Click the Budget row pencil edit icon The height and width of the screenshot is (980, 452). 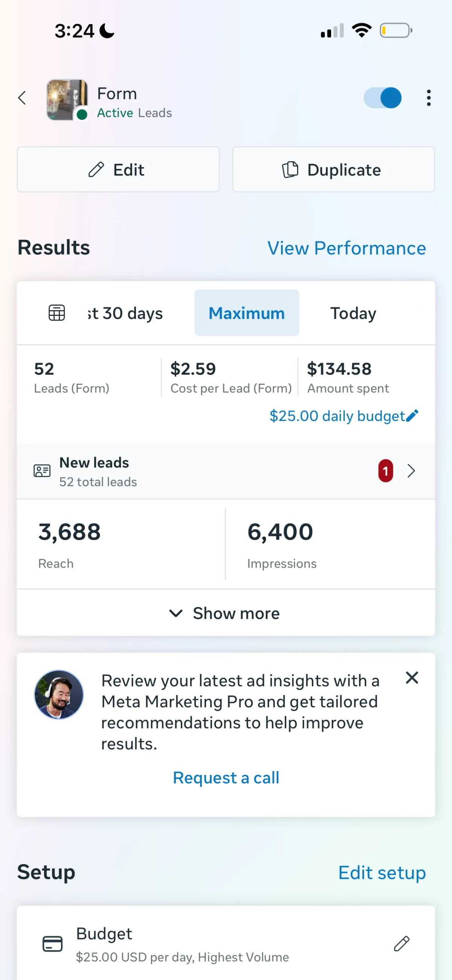(402, 943)
